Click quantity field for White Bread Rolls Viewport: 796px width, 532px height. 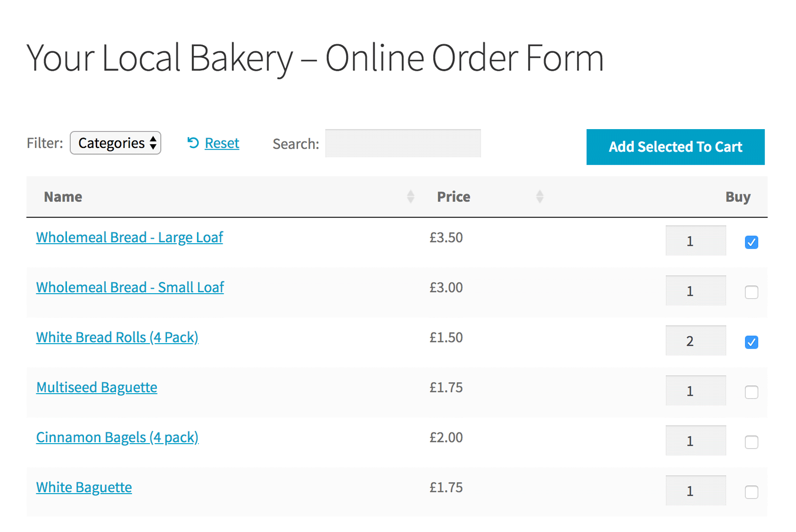tap(696, 341)
